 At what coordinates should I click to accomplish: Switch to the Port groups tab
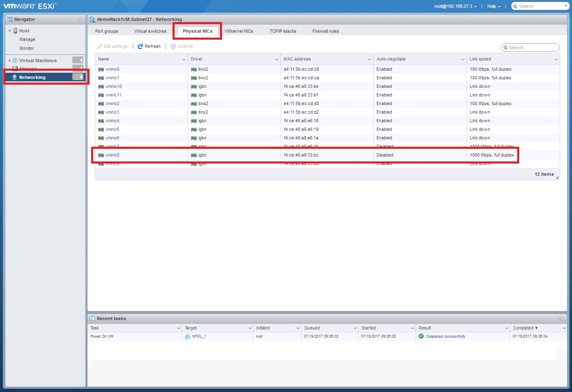coord(107,31)
